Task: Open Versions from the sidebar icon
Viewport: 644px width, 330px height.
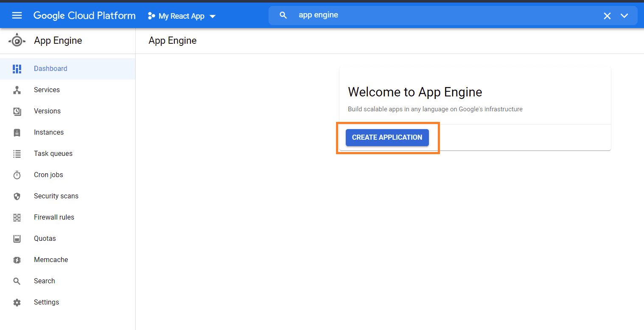Action: coord(17,111)
